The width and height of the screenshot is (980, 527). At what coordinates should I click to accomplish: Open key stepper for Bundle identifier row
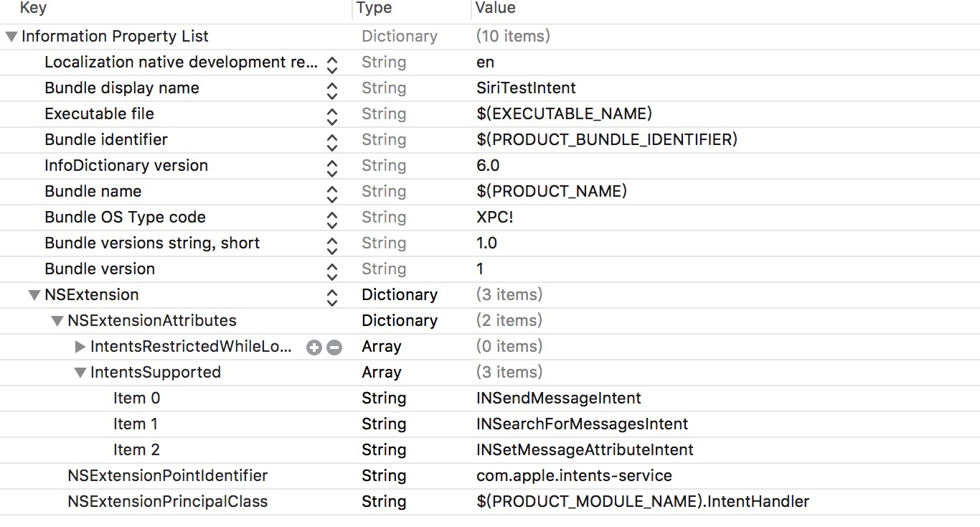coord(331,141)
